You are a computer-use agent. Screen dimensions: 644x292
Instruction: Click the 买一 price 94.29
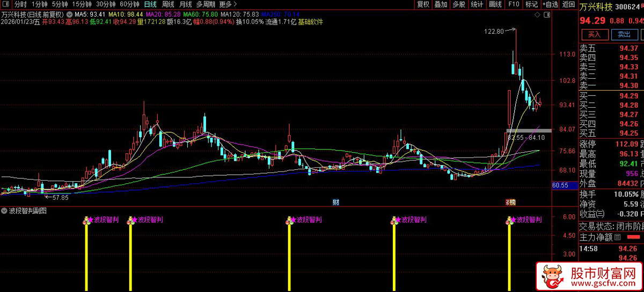coord(628,96)
